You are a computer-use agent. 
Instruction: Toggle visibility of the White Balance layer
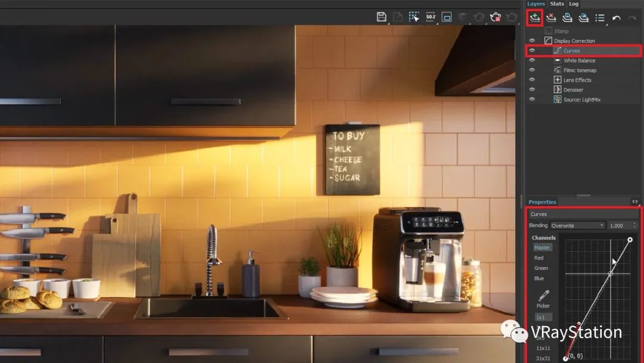[x=532, y=60]
